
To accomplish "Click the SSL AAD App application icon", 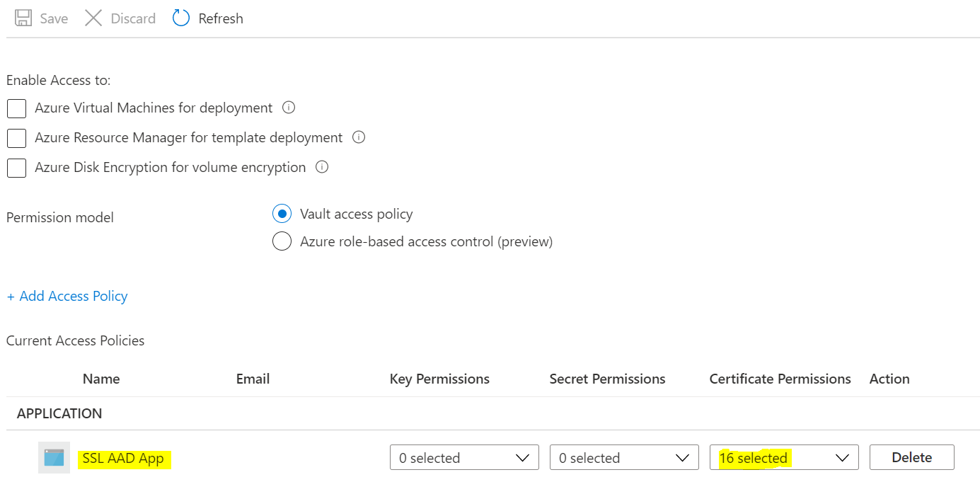I will tap(54, 458).
